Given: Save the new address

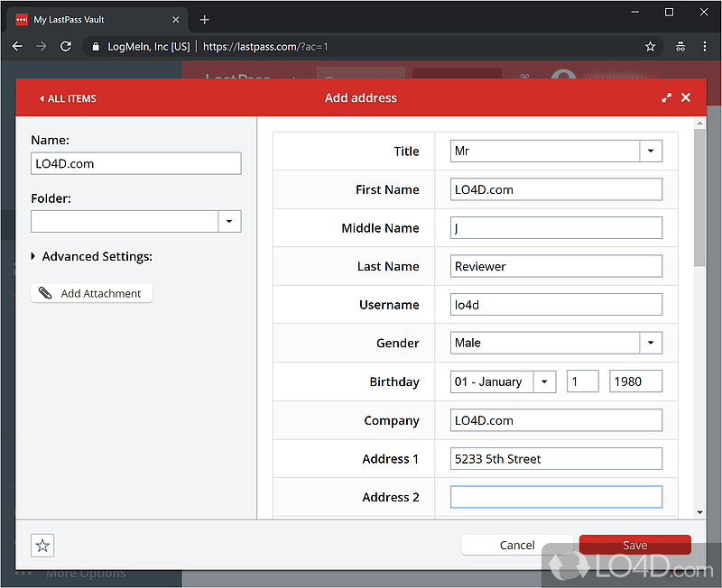Looking at the screenshot, I should click(634, 545).
